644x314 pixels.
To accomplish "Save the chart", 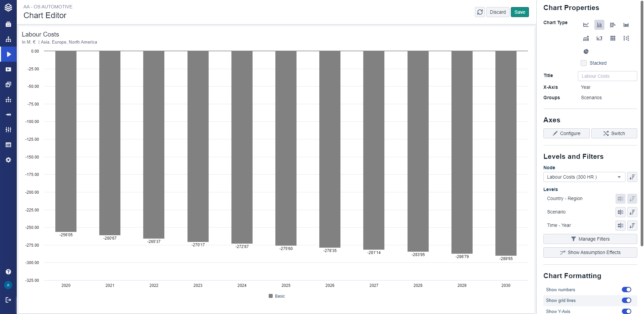I will (x=520, y=12).
